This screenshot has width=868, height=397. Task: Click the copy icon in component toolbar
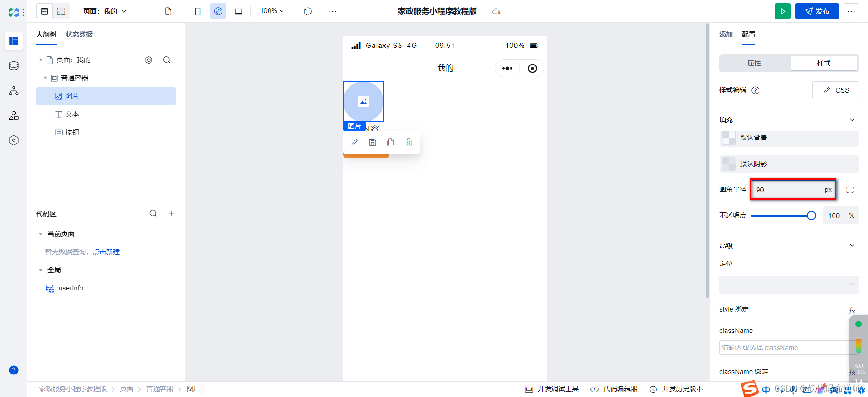point(391,143)
